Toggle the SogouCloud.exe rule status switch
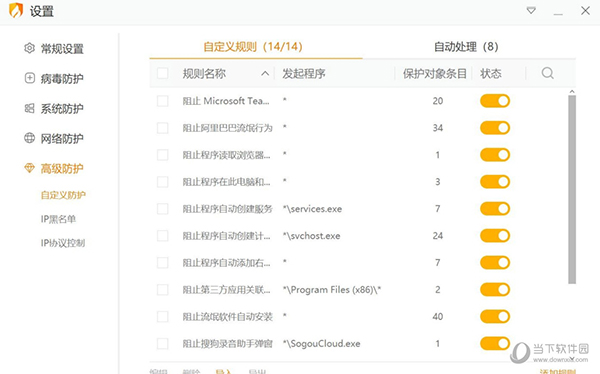Viewport: 600px width, 374px height. pyautogui.click(x=495, y=343)
